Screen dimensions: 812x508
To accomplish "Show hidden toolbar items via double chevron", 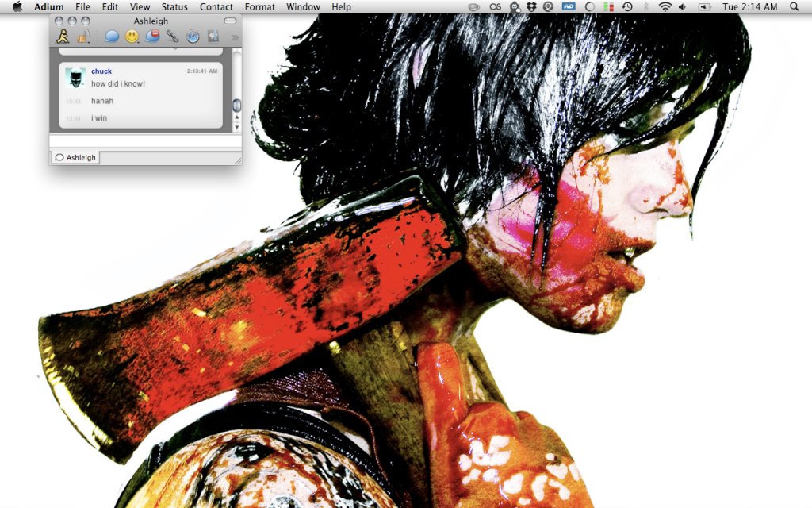I will click(x=235, y=37).
